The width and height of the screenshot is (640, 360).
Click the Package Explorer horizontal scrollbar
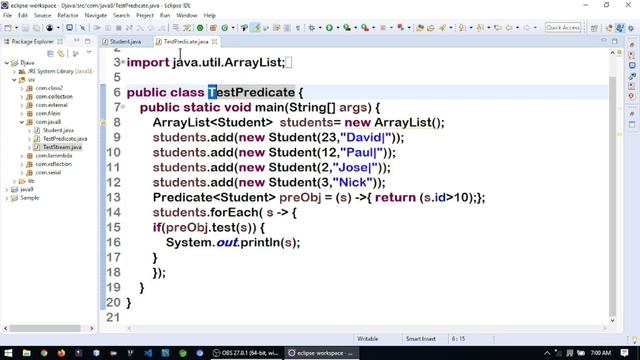45,328
